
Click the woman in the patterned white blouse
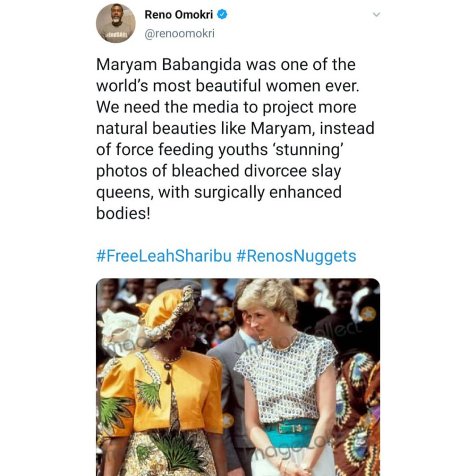(x=286, y=377)
